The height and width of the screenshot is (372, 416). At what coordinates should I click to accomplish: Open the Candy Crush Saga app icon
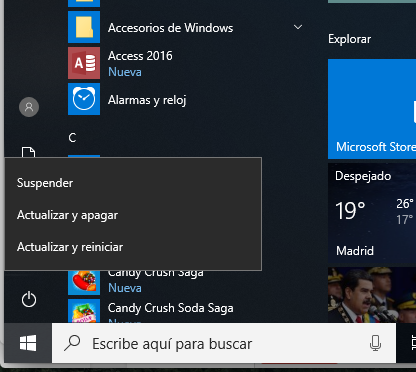click(x=84, y=283)
